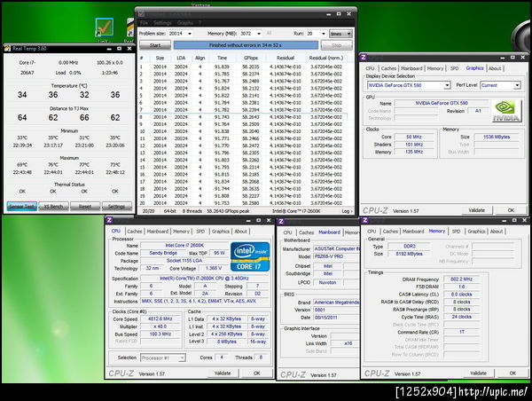This screenshot has height=401, width=532.
Task: Open the LinX desktop shortcut icon
Action: [x=104, y=28]
